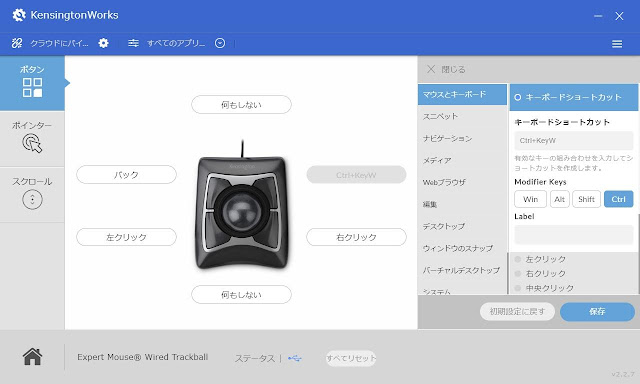Click the 右クリック button assignment pill
This screenshot has height=384, width=640.
[356, 237]
